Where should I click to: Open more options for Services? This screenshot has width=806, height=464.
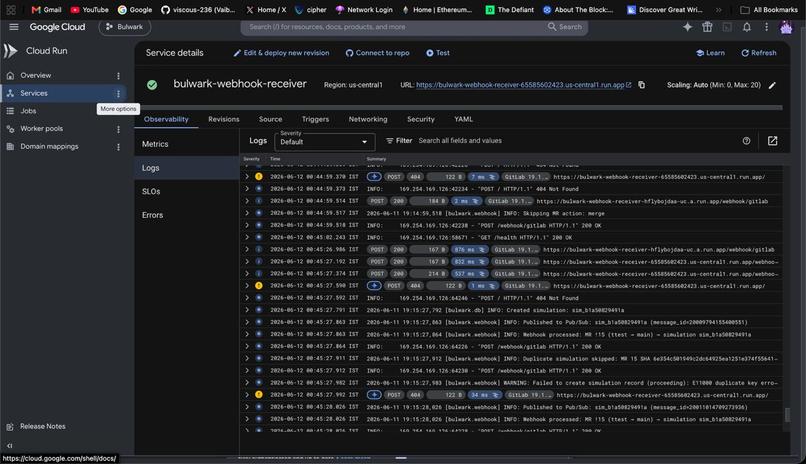pos(118,94)
